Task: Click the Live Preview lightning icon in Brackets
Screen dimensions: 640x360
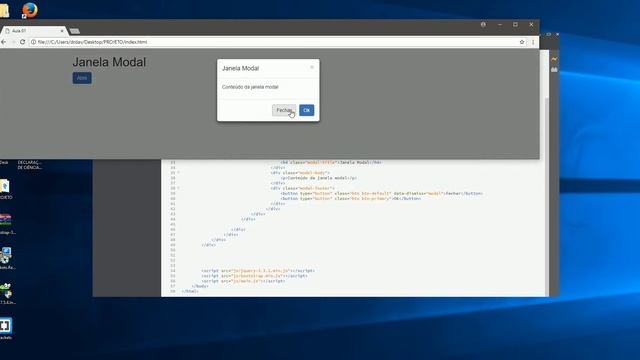Action: [x=554, y=60]
